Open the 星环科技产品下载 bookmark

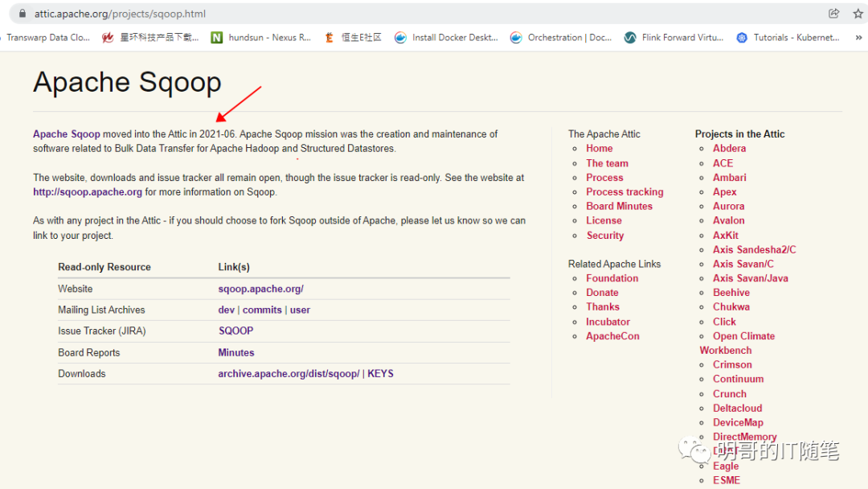pos(150,38)
